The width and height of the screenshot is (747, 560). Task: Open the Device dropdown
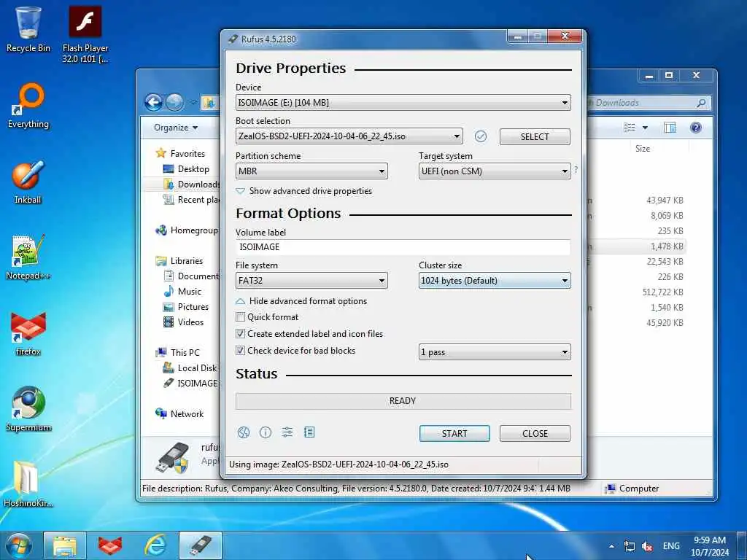coord(403,102)
